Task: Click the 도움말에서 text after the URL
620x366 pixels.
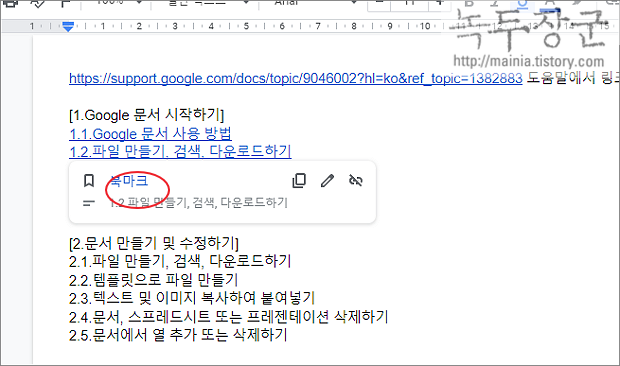Action: pos(561,78)
